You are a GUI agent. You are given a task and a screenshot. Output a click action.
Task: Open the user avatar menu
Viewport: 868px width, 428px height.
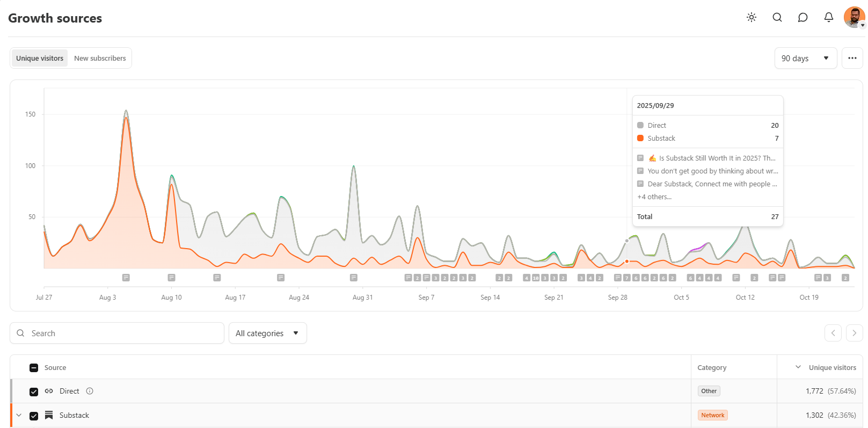(x=854, y=17)
